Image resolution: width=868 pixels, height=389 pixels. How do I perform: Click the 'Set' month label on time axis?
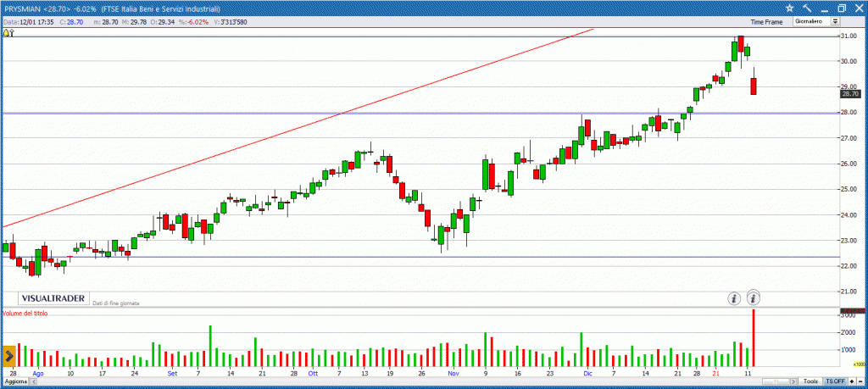172,374
